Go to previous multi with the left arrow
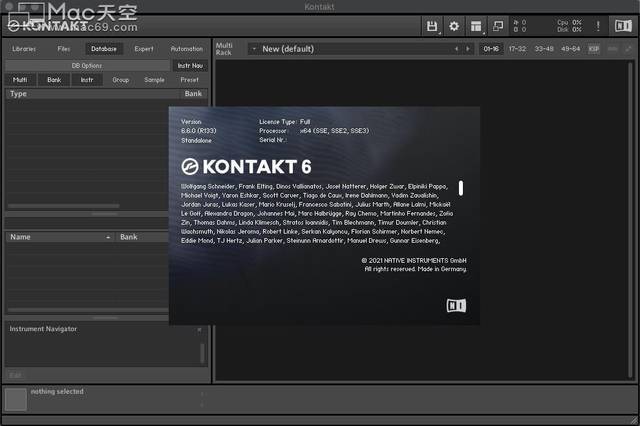640x426 pixels. [456, 49]
